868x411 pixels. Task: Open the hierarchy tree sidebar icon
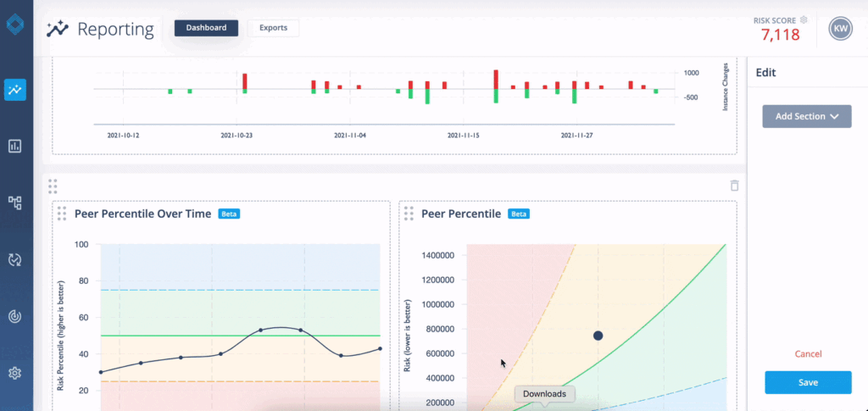coord(15,203)
